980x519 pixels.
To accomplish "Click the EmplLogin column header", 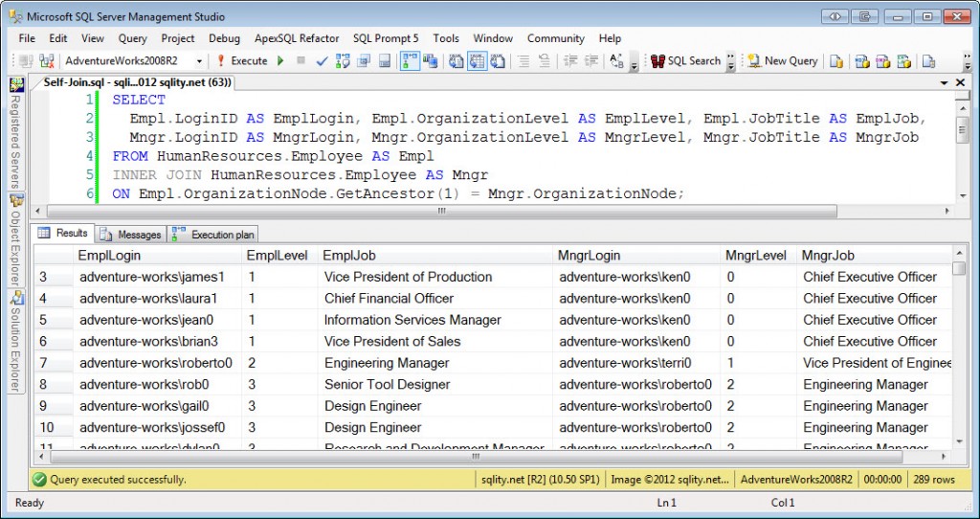I will point(157,255).
